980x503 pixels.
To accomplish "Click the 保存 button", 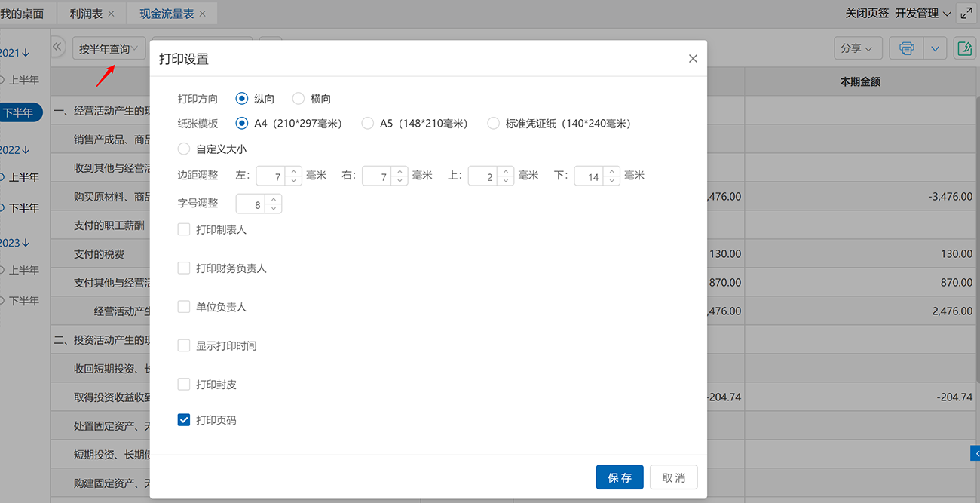I will (620, 477).
